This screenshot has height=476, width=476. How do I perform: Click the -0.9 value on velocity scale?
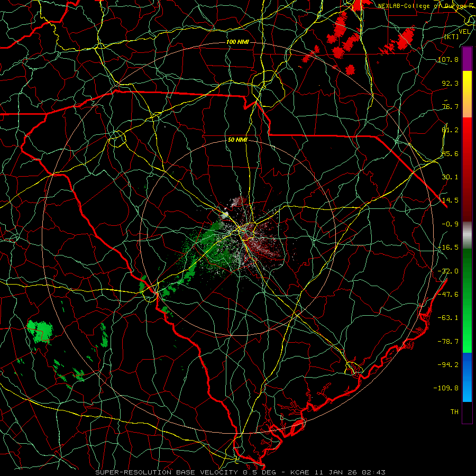pyautogui.click(x=450, y=224)
